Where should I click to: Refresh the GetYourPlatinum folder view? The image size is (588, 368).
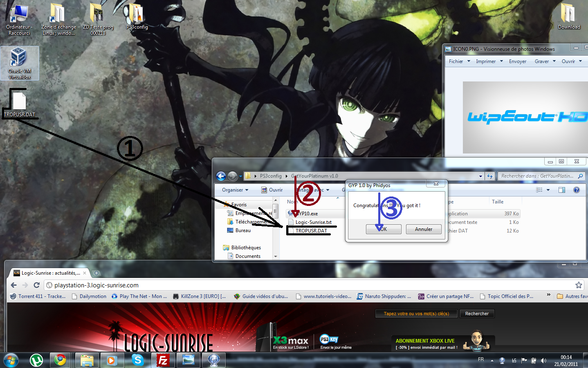click(x=490, y=176)
